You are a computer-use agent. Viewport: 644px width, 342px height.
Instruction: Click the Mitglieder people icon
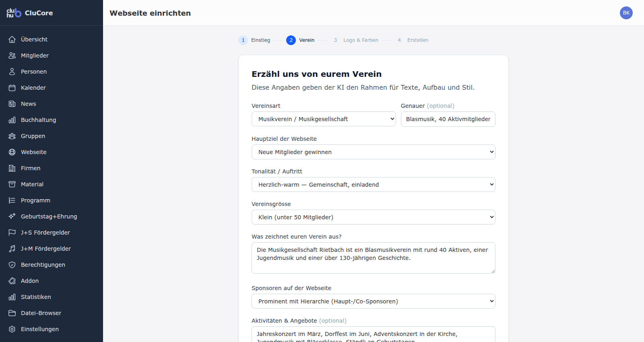(x=12, y=56)
